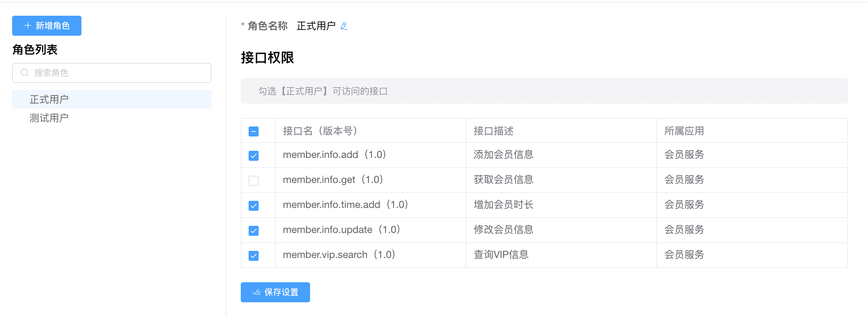Focus the 搜索角色 search field
The height and width of the screenshot is (328, 868).
pos(118,73)
